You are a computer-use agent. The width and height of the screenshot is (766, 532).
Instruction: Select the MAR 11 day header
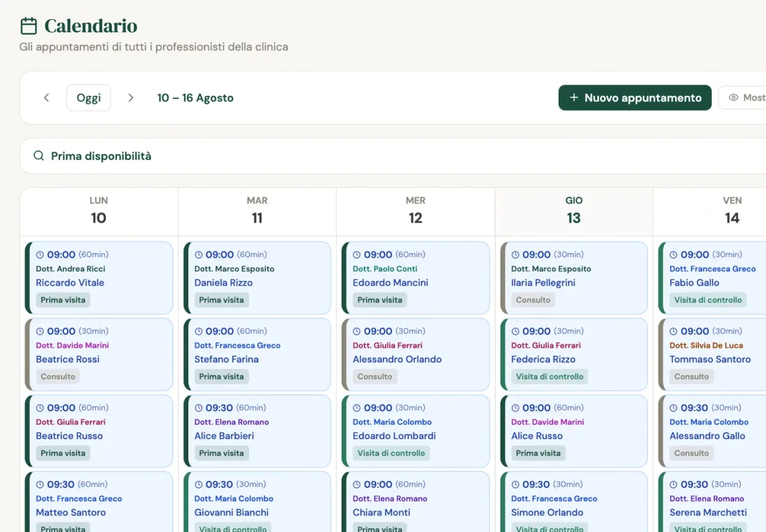pos(257,211)
